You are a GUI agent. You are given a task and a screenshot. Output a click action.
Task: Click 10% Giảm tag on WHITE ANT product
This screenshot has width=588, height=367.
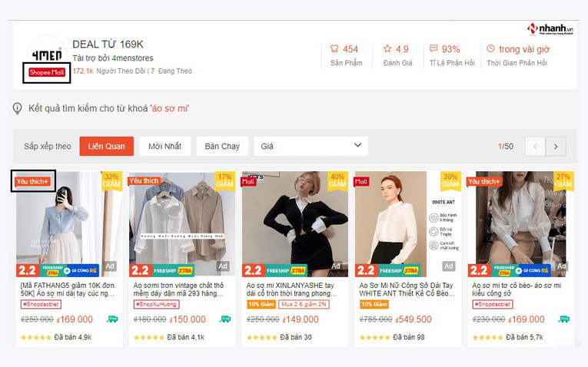374,305
